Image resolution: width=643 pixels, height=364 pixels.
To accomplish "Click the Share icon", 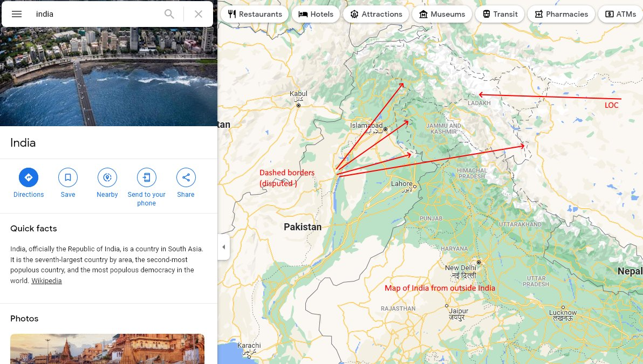I will tap(186, 177).
